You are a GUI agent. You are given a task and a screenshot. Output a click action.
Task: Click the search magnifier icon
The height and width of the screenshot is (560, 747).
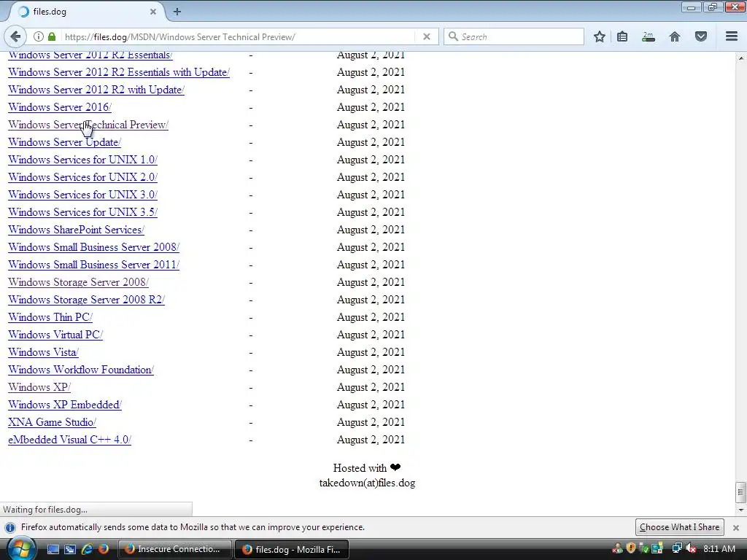pos(453,36)
